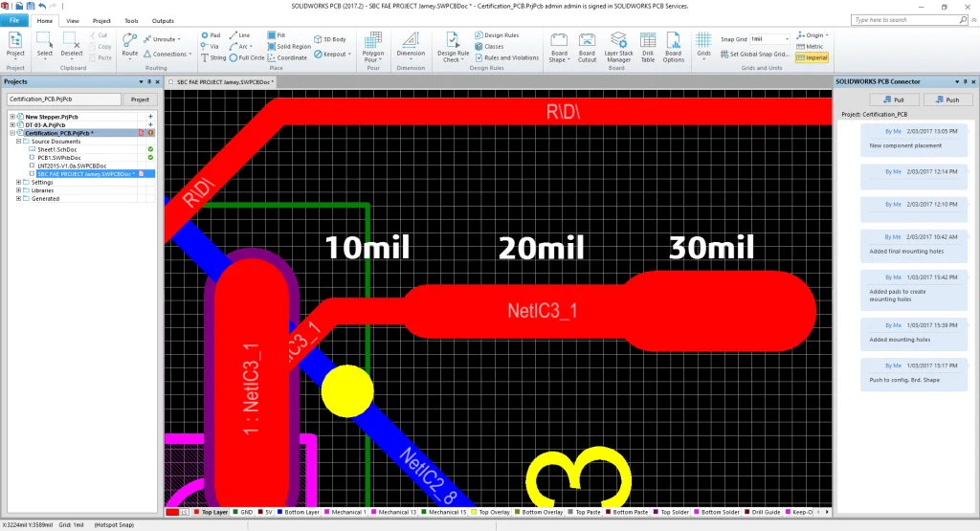Open the Snap Grid dropdown
This screenshot has width=980, height=531.
click(x=787, y=39)
